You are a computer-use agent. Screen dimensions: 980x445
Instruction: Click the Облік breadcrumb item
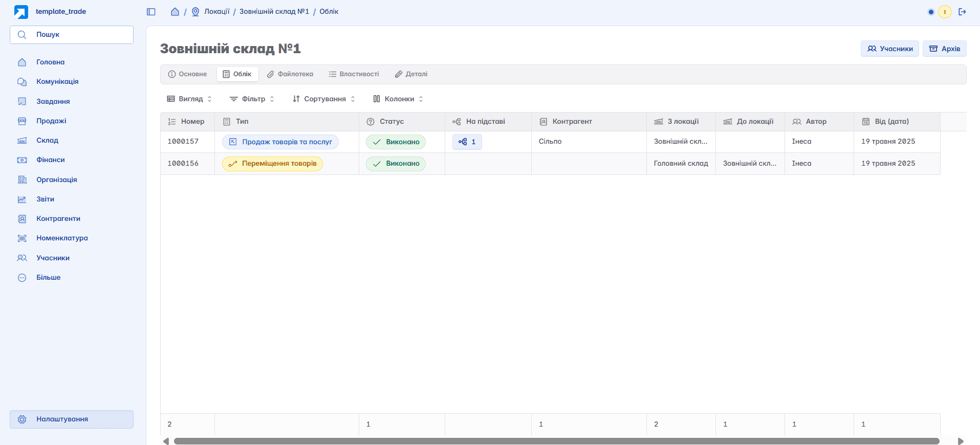[x=329, y=12]
